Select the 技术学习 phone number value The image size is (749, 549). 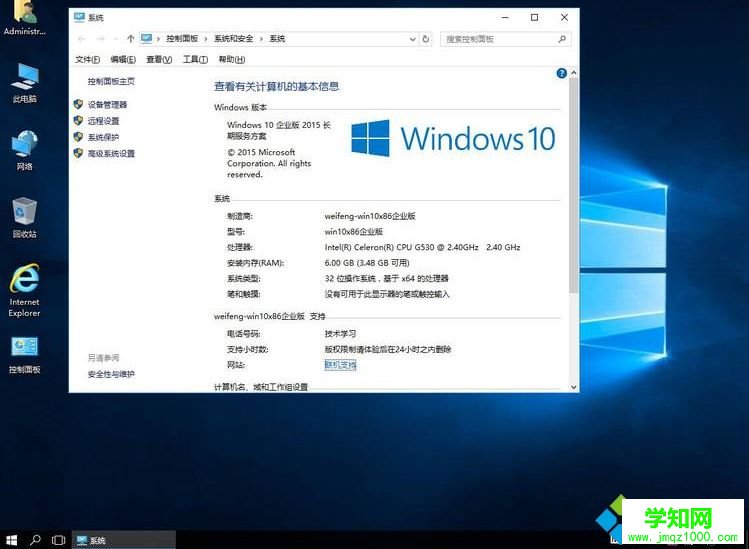tap(340, 334)
